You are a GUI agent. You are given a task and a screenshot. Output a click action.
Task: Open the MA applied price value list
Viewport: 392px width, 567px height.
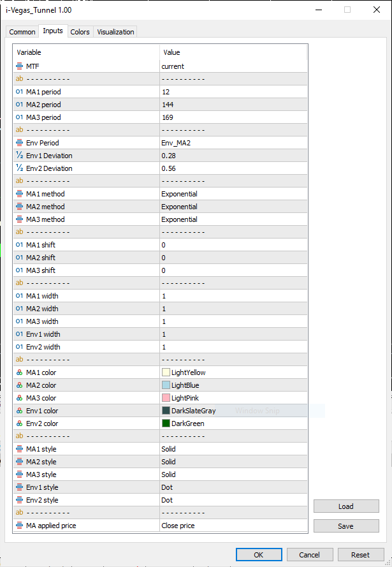click(233, 526)
